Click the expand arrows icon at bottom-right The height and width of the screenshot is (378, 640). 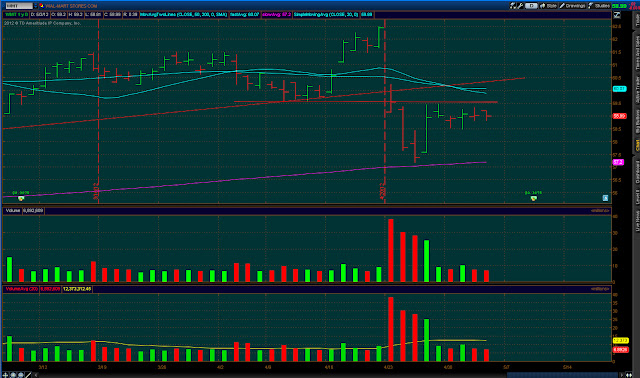[629, 375]
